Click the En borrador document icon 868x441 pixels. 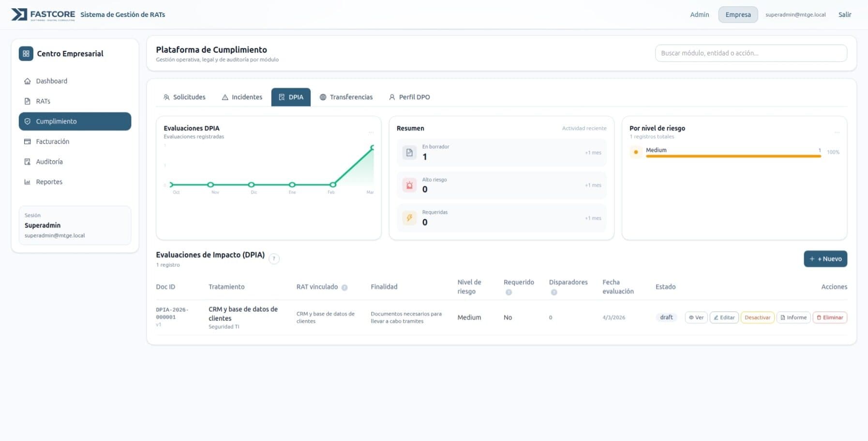(x=409, y=153)
